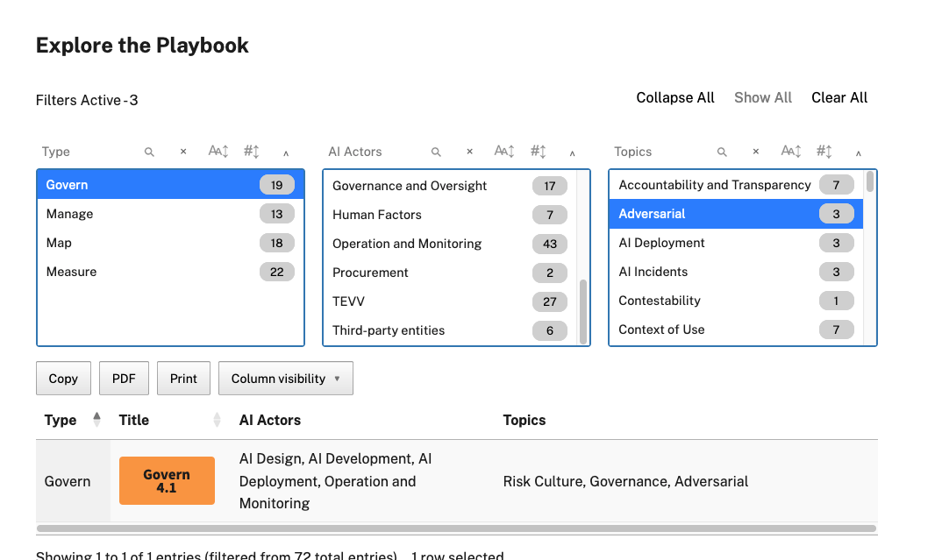Search within the Topics pane

point(722,152)
